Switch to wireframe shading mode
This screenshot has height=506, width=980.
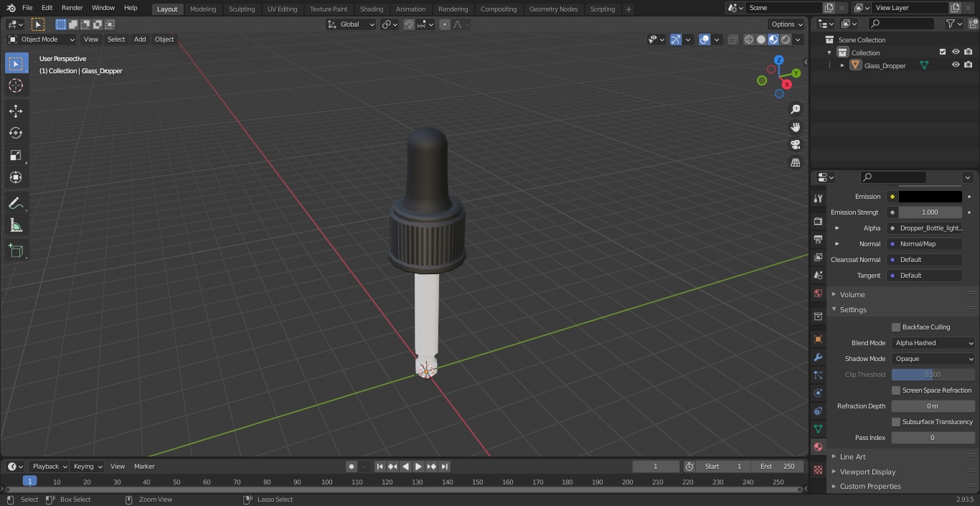coord(749,39)
